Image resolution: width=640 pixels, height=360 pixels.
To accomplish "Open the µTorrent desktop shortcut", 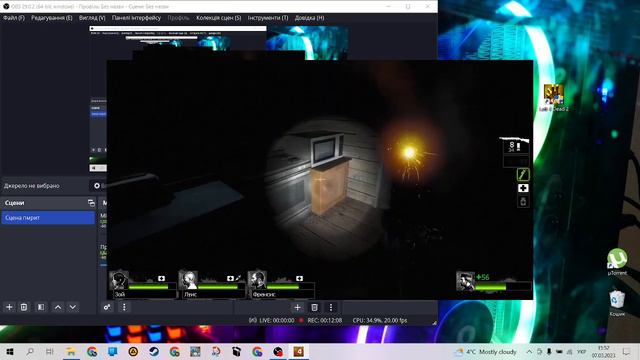I will coord(617,262).
